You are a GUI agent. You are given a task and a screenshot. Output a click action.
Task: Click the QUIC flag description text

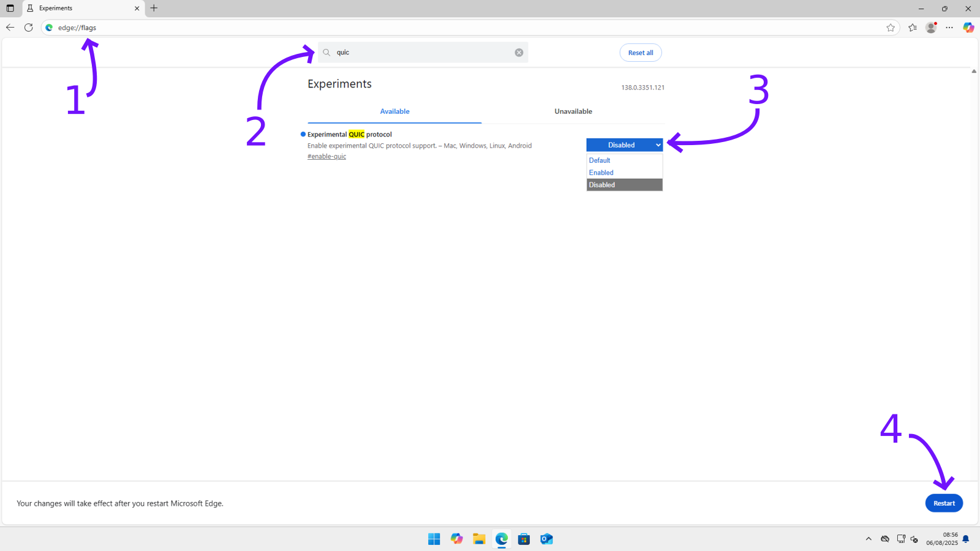click(420, 146)
